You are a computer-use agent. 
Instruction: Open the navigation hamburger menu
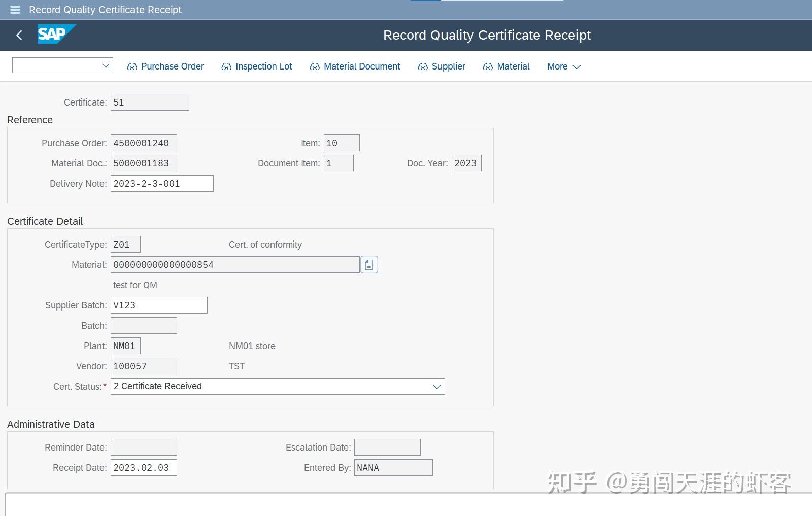[15, 10]
